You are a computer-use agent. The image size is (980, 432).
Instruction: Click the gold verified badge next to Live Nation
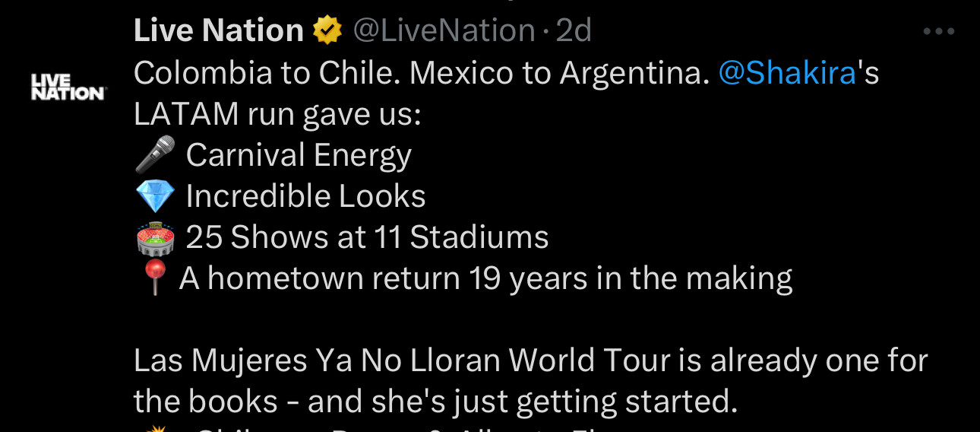(x=327, y=31)
